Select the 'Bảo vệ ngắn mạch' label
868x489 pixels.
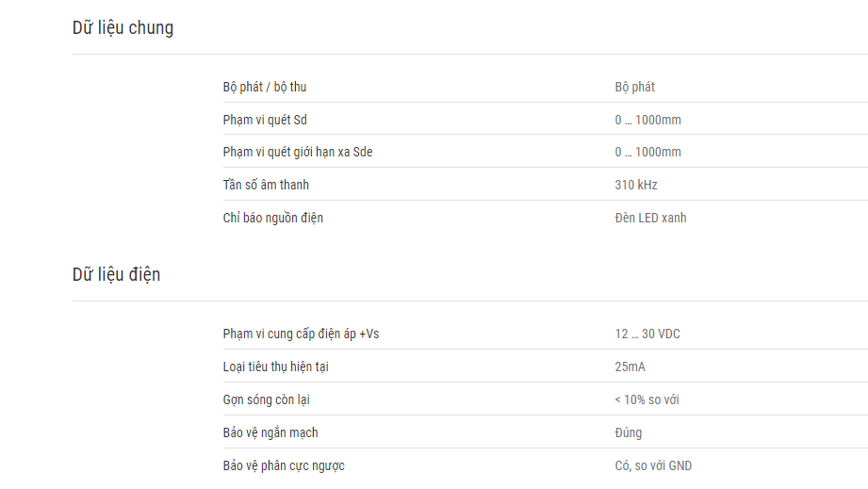[x=270, y=432]
